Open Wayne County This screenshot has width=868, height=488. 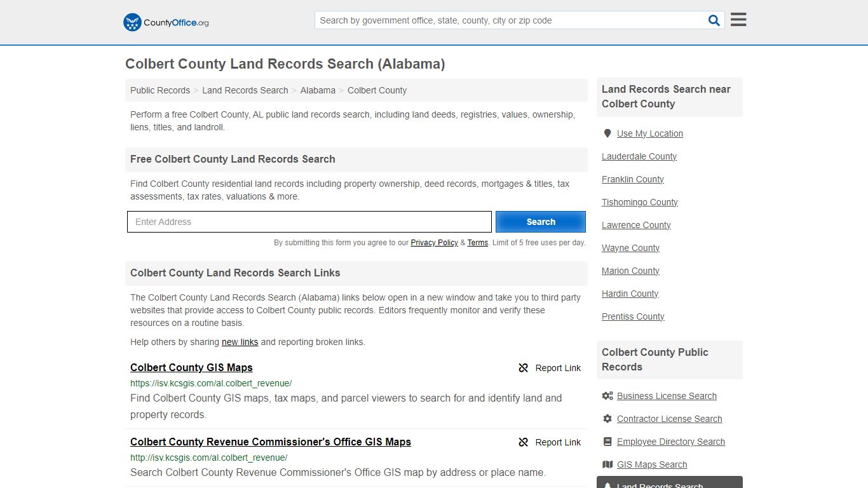click(630, 248)
